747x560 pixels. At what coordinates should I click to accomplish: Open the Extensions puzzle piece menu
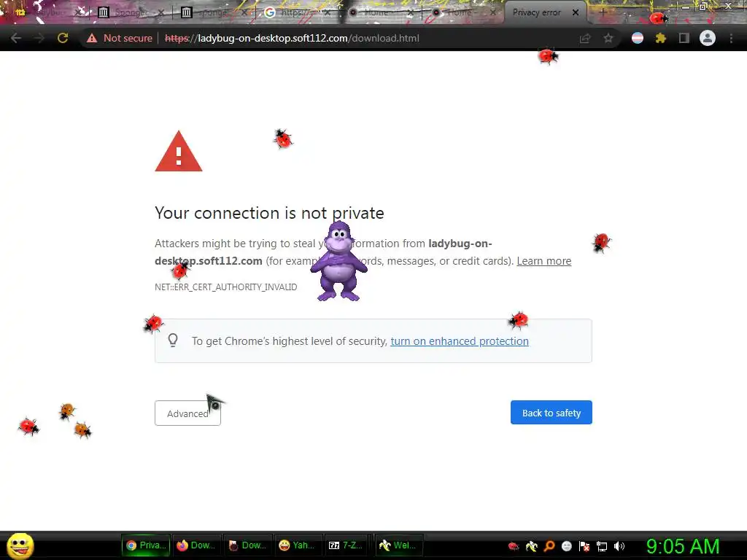click(660, 38)
